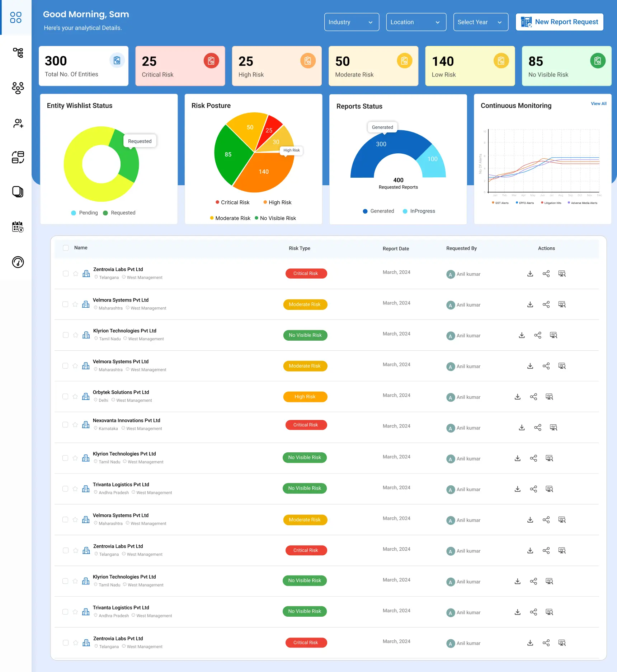Expand the Industry dropdown
The image size is (617, 672).
click(x=351, y=22)
